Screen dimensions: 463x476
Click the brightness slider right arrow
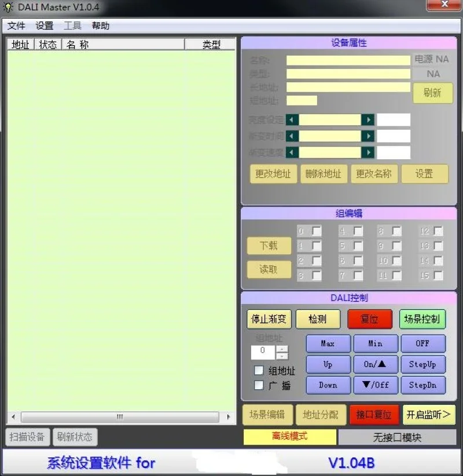368,120
